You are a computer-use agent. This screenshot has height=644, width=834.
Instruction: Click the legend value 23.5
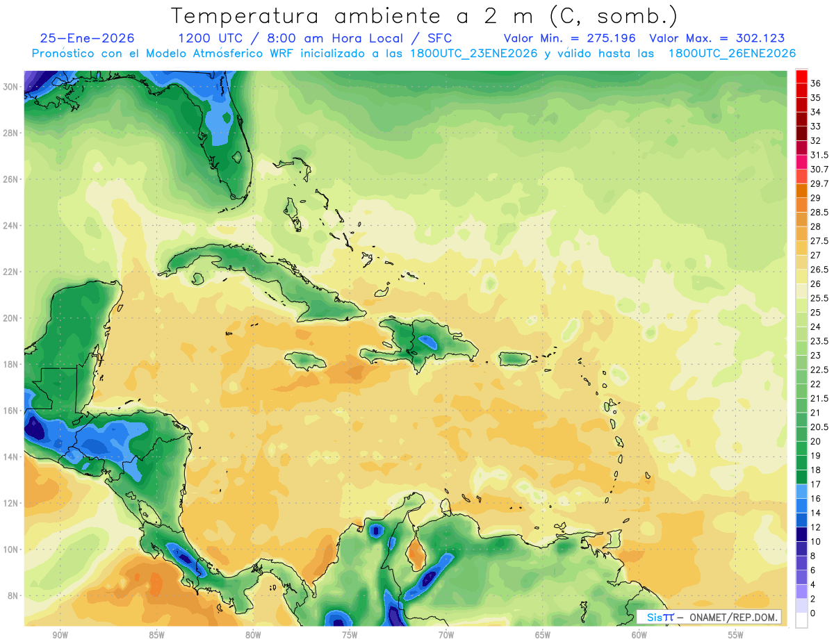point(819,341)
